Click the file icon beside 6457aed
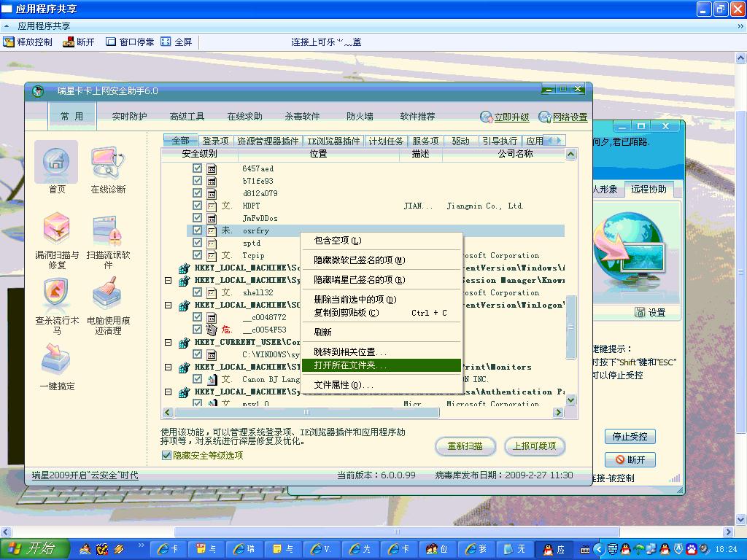The image size is (747, 560). pos(212,168)
